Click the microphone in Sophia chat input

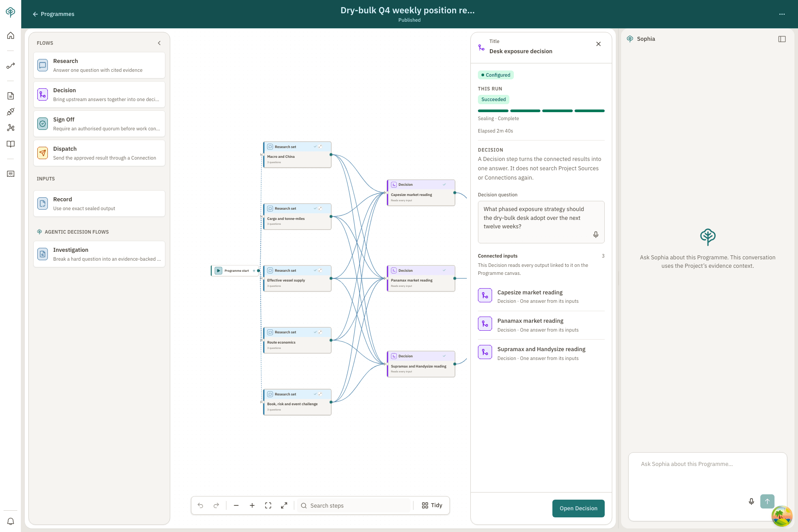[x=751, y=501]
